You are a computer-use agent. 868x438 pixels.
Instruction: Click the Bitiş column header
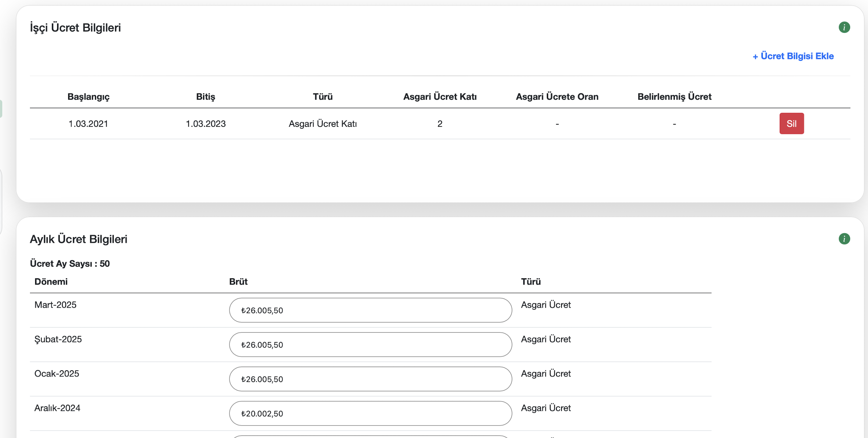point(205,97)
